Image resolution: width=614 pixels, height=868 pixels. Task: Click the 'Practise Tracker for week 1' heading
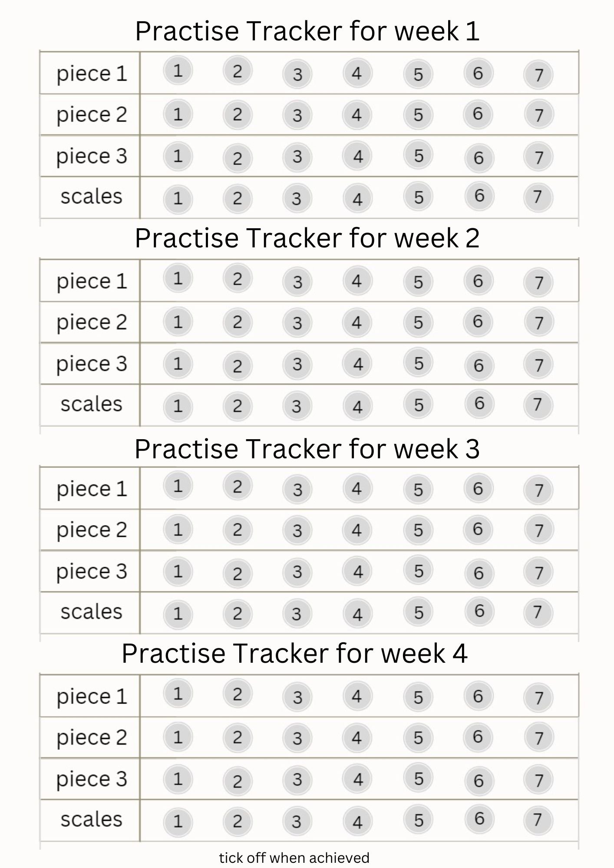(307, 31)
